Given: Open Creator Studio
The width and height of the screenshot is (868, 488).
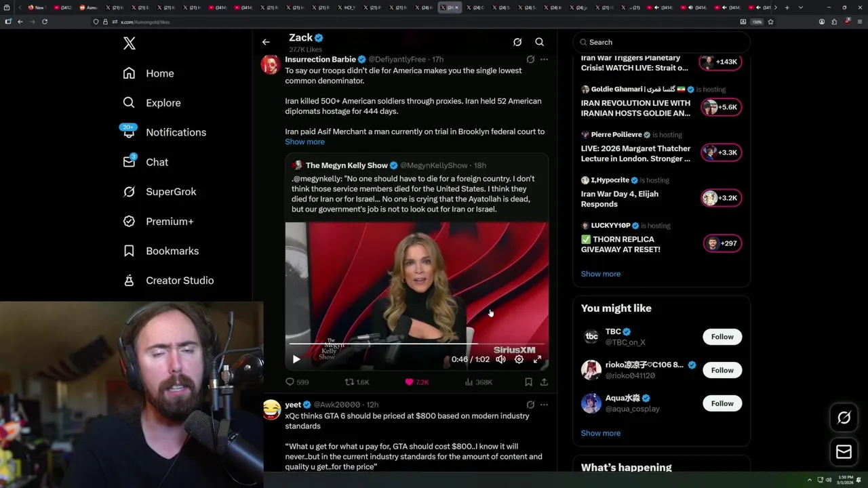Looking at the screenshot, I should click(168, 281).
